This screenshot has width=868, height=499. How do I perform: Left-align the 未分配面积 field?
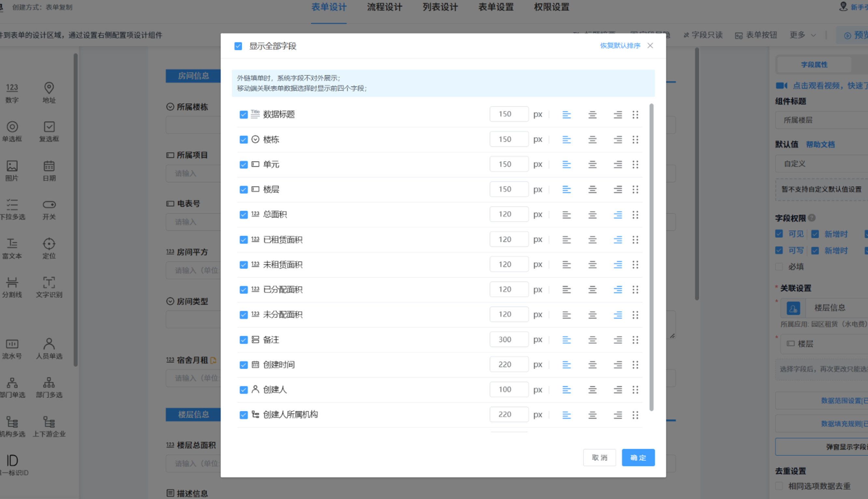[x=566, y=315]
